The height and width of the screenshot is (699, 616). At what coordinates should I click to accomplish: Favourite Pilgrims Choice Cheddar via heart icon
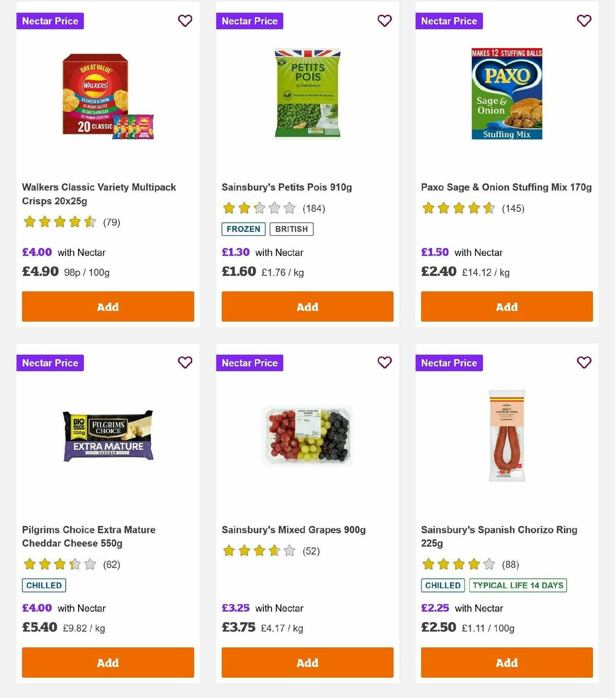pos(185,363)
